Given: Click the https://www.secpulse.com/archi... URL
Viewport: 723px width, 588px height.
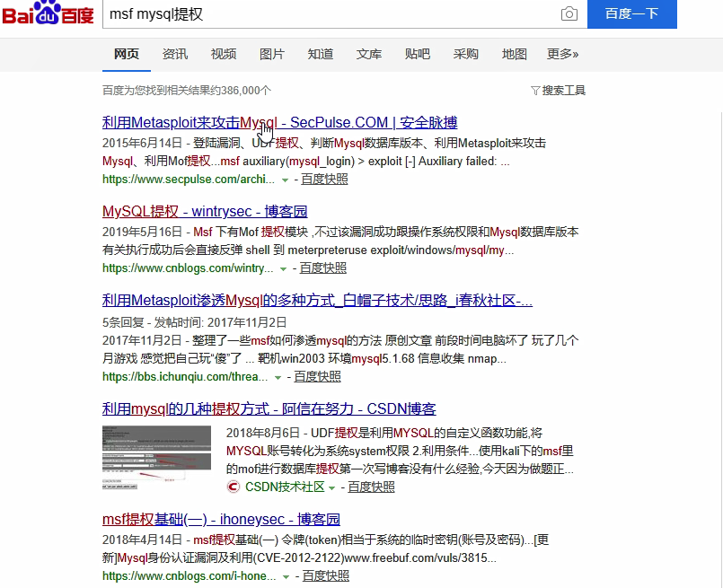Looking at the screenshot, I should [189, 180].
